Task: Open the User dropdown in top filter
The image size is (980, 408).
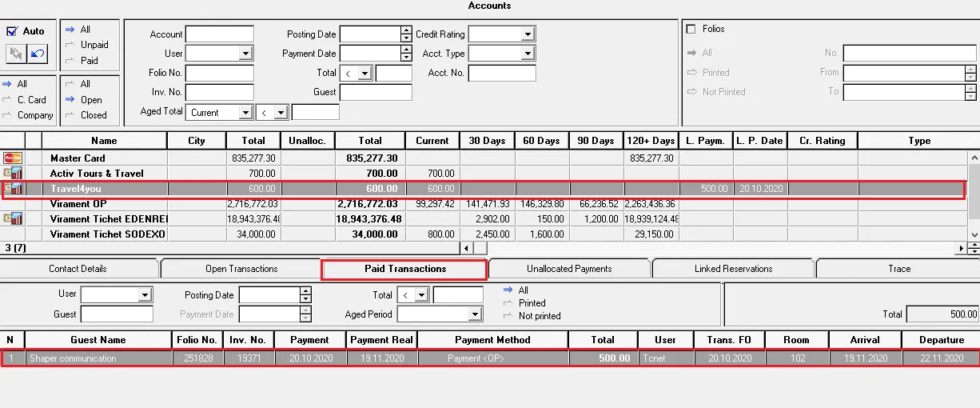Action: pyautogui.click(x=246, y=54)
